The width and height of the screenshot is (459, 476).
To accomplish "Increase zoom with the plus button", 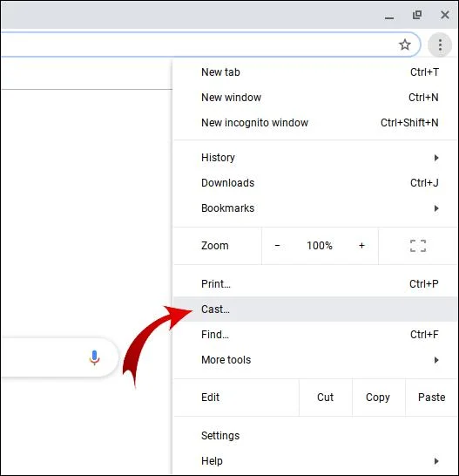I will click(361, 246).
